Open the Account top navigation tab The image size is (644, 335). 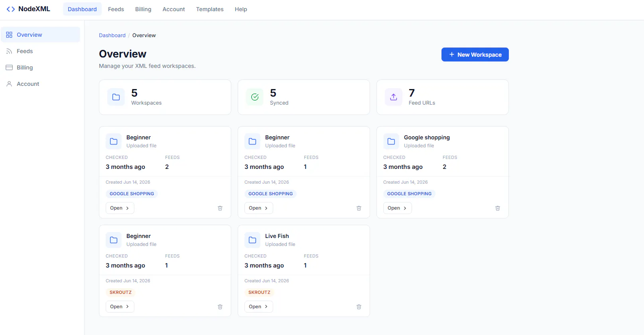point(173,9)
